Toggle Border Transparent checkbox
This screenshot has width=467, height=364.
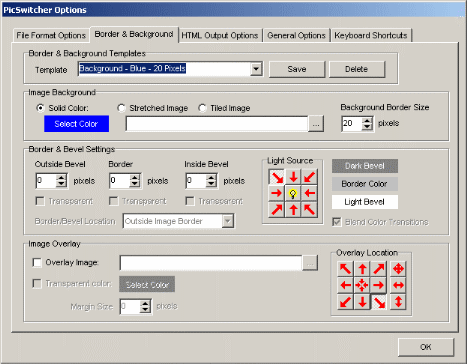click(x=114, y=201)
